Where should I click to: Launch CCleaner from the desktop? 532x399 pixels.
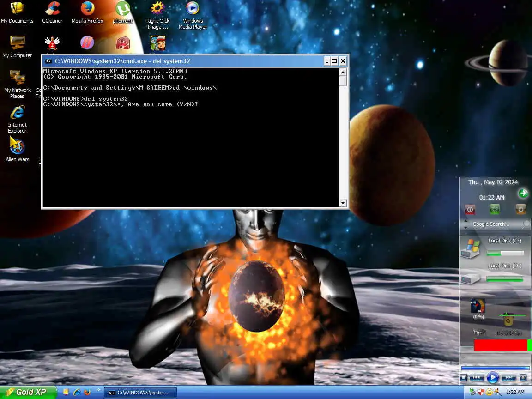52,13
